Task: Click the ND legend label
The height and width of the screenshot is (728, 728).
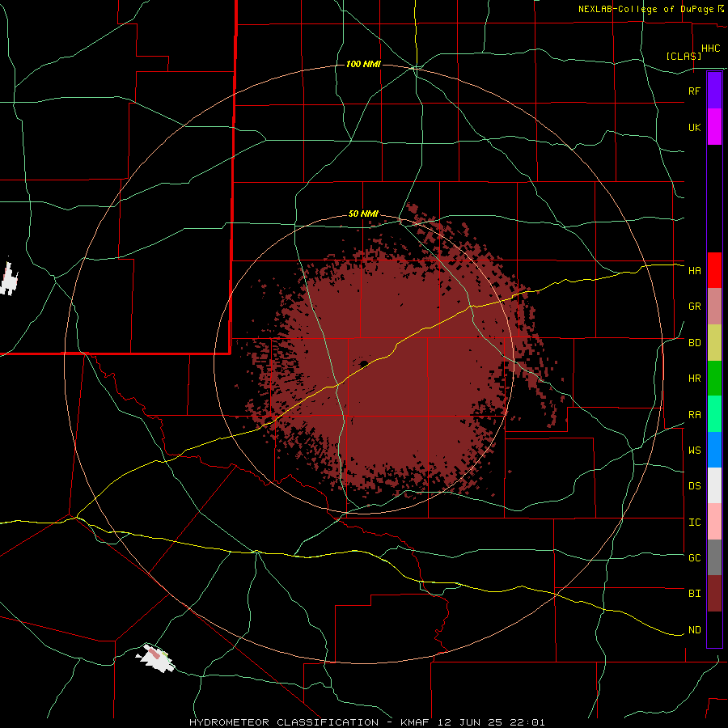Action: [694, 630]
